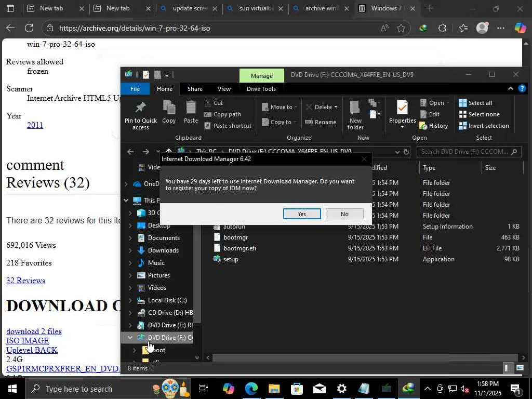Click Explorer Forward navigation arrow
Screen dimensions: 532x399
pyautogui.click(x=145, y=152)
